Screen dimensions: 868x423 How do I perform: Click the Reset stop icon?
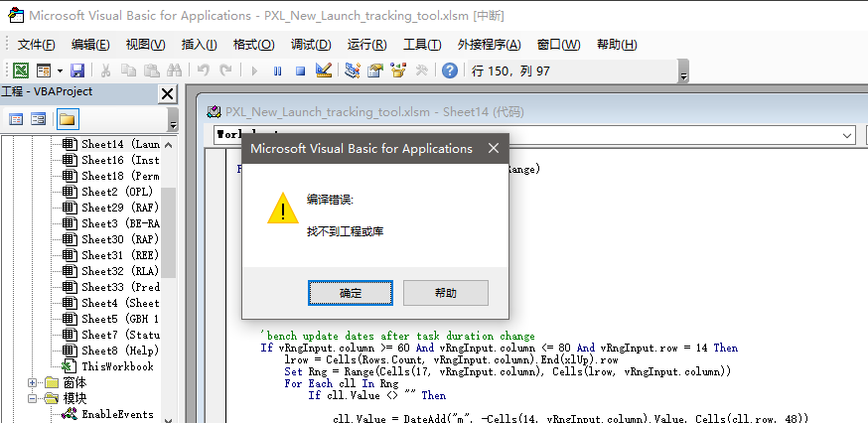(301, 70)
